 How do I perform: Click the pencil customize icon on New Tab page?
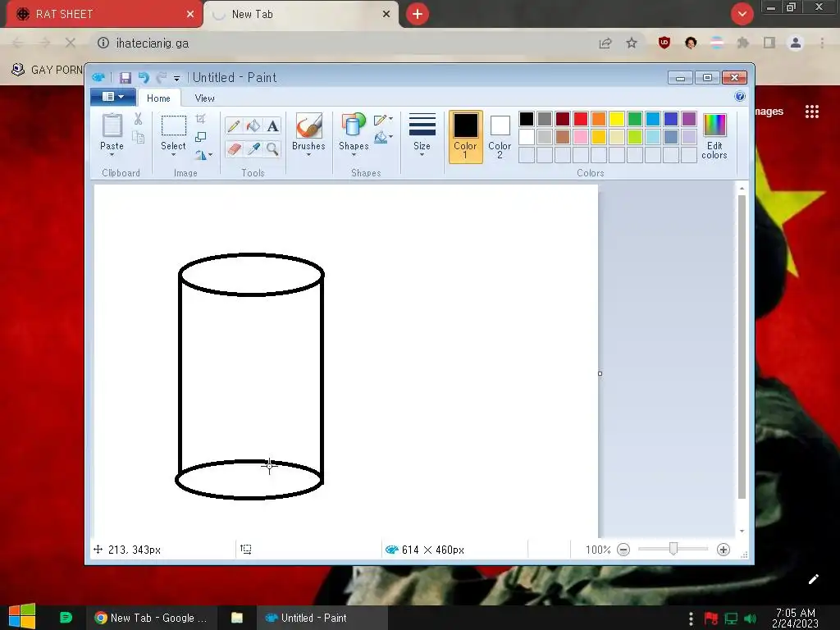813,579
